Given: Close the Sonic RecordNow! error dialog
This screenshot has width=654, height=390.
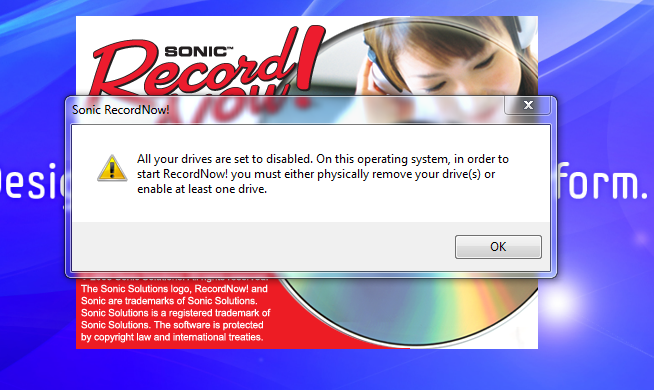Looking at the screenshot, I should [x=528, y=105].
